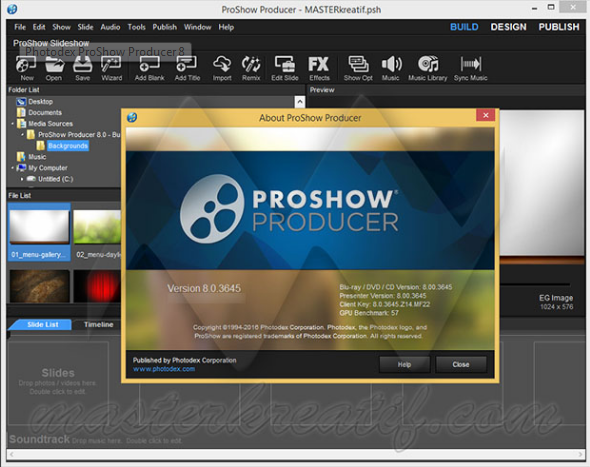Click the Add Title slide icon
Viewport: 590px width, 467px height.
click(187, 68)
